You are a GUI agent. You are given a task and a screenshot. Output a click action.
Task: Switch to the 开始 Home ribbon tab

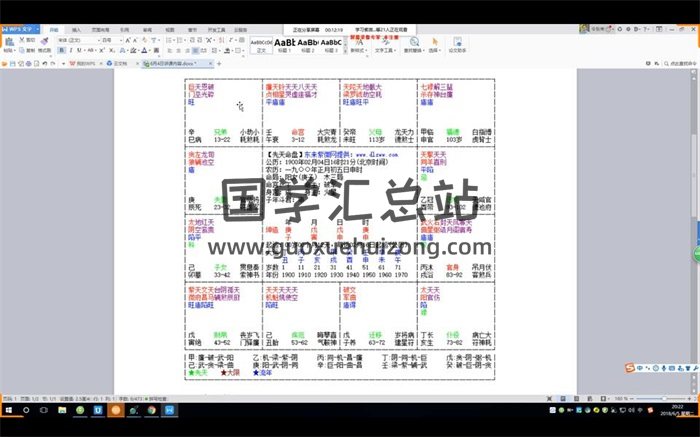pos(54,30)
